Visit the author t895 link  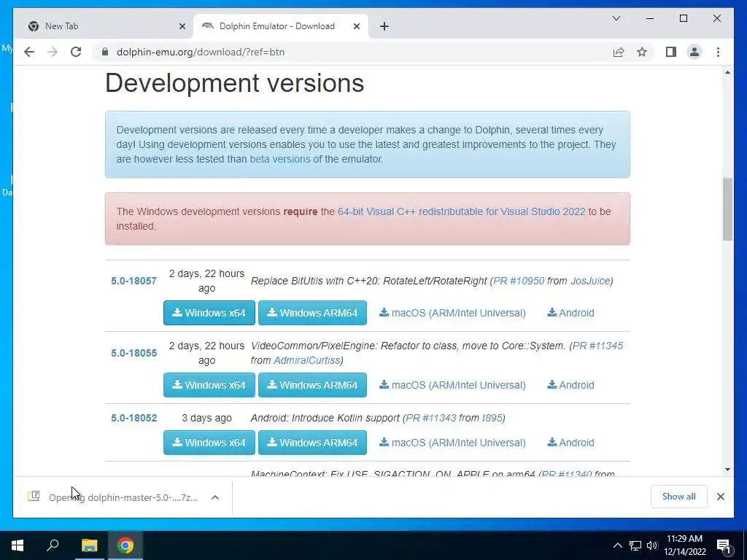(492, 418)
